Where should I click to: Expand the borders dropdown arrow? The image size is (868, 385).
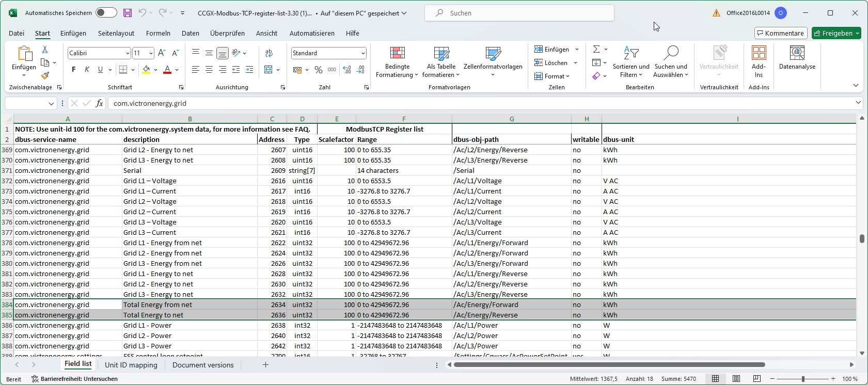[x=133, y=70]
